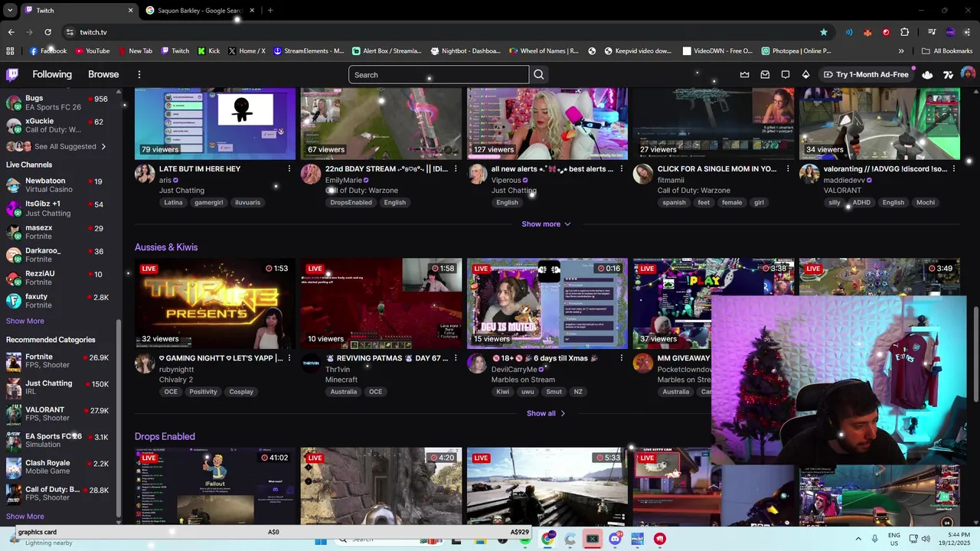Open the Browse tab
The image size is (980, 551).
pyautogui.click(x=103, y=74)
